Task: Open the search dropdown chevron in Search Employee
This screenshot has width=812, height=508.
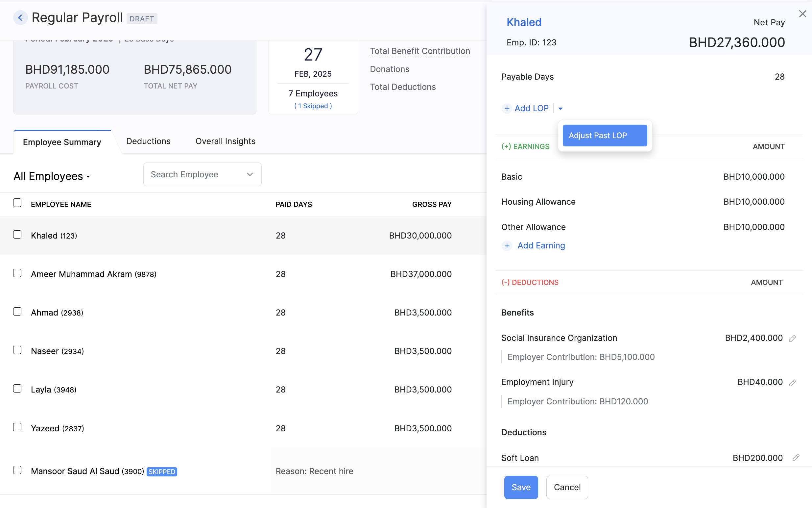Action: click(x=250, y=174)
